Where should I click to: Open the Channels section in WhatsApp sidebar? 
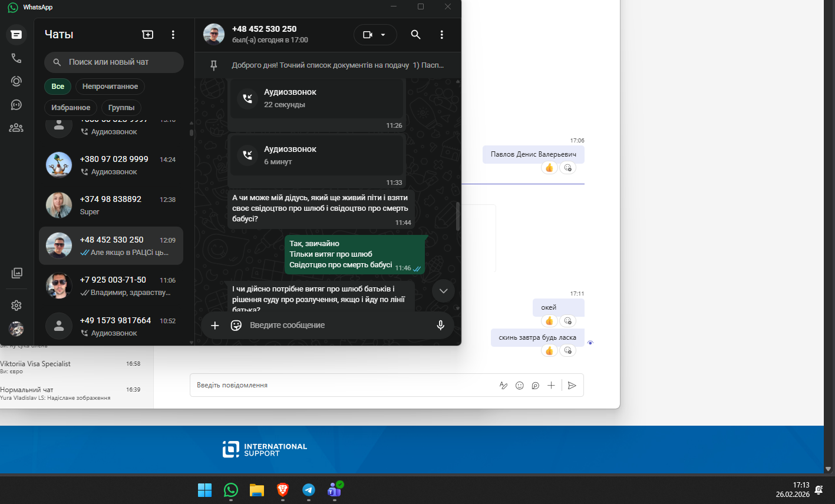click(x=16, y=104)
